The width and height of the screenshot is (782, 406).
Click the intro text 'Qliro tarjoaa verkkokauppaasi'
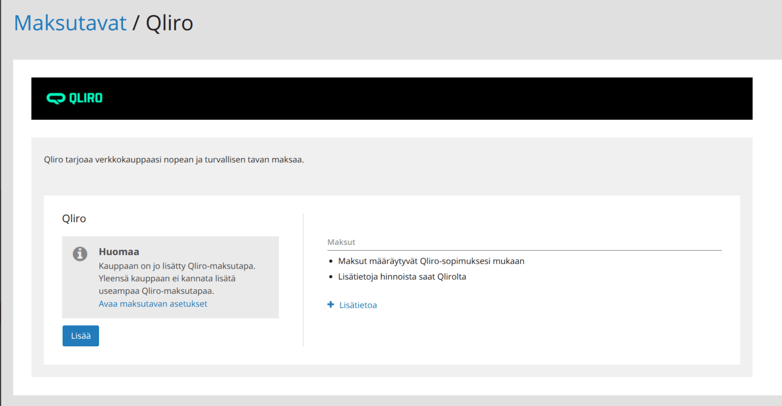(x=174, y=159)
